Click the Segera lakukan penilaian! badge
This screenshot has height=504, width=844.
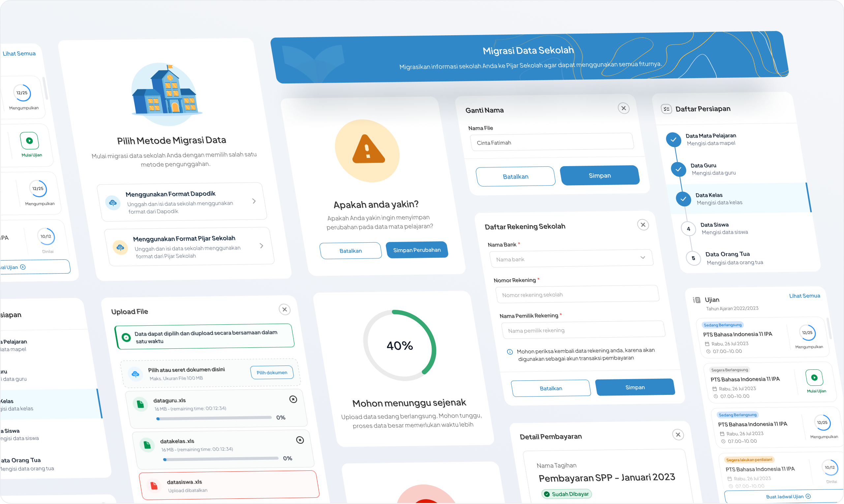(749, 460)
